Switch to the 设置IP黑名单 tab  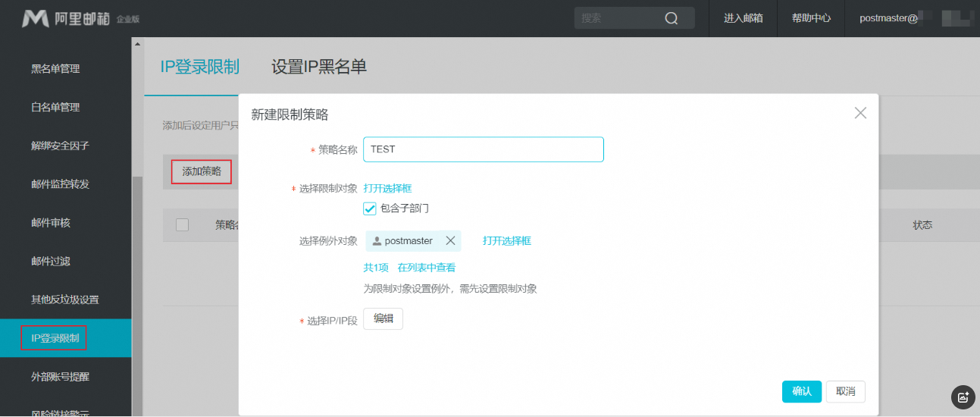coord(319,67)
